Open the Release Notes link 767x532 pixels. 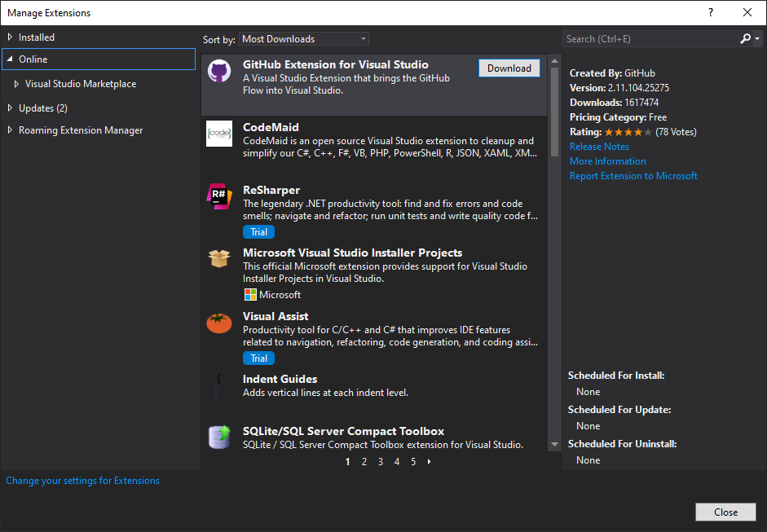[x=599, y=147]
